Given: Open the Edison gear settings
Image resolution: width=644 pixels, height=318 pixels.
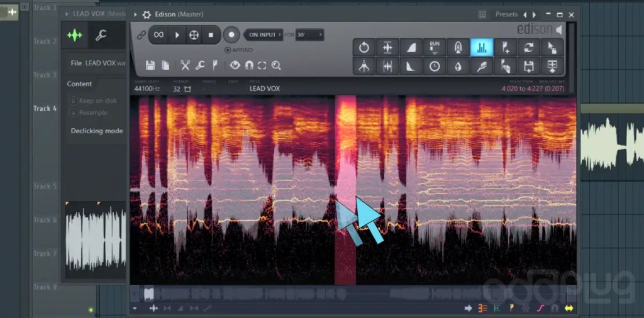Looking at the screenshot, I should pos(147,15).
